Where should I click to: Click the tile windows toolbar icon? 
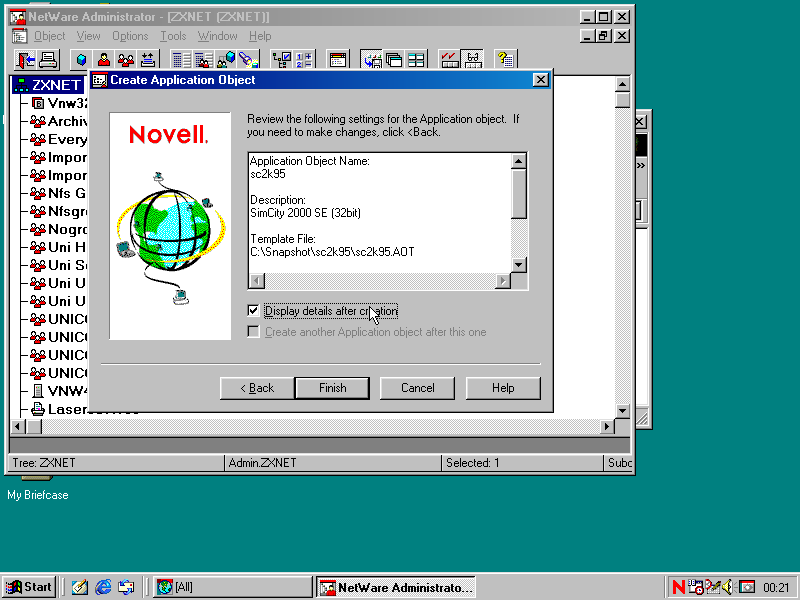[416, 60]
